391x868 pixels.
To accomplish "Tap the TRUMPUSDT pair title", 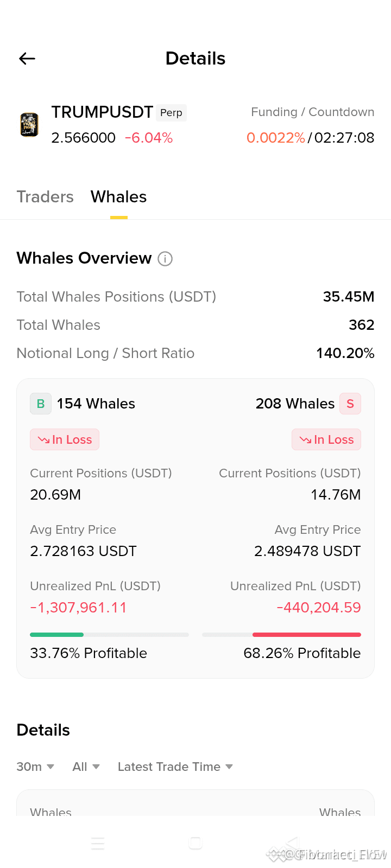I will [102, 112].
